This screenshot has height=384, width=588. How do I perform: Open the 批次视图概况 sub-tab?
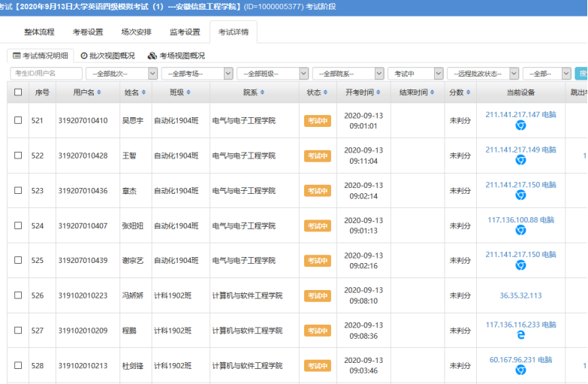(x=107, y=56)
